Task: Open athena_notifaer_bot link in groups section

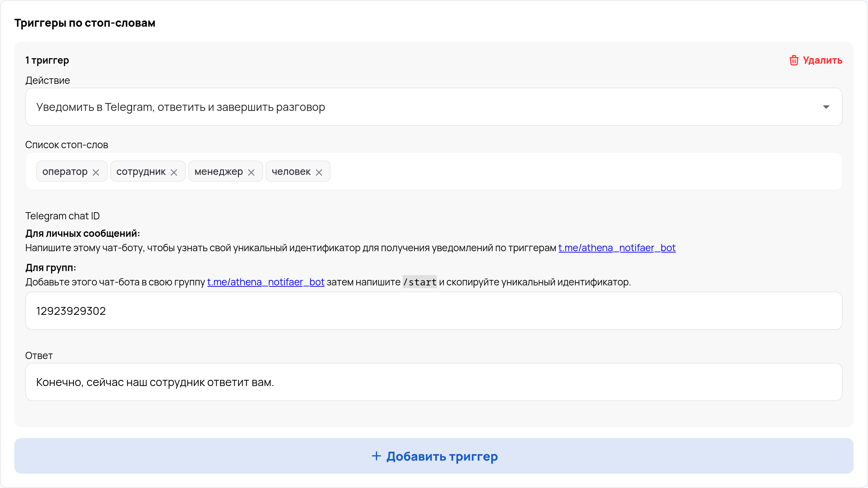Action: pos(266,282)
